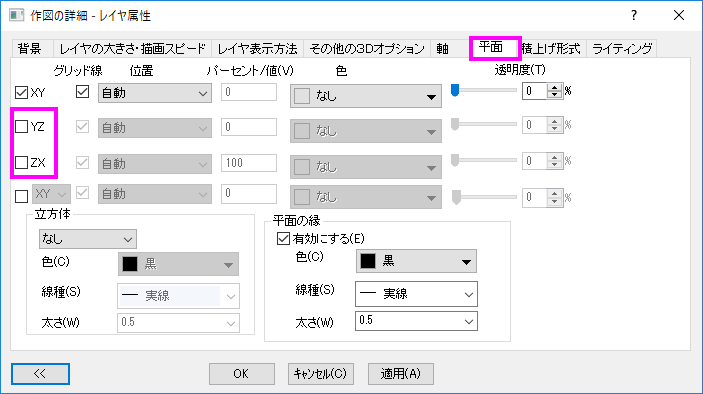Open the レイヤの大きさ・描画スピード tab
The height and width of the screenshot is (394, 703).
[x=132, y=48]
